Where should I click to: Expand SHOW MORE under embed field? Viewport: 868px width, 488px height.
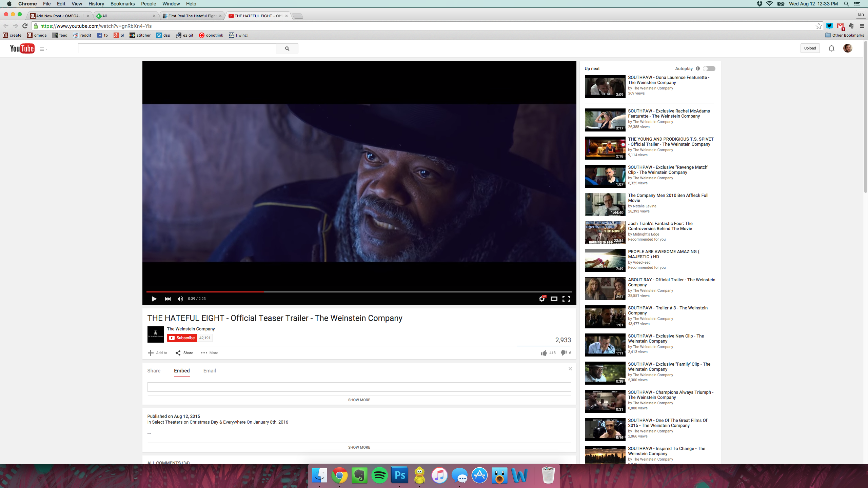coord(359,400)
